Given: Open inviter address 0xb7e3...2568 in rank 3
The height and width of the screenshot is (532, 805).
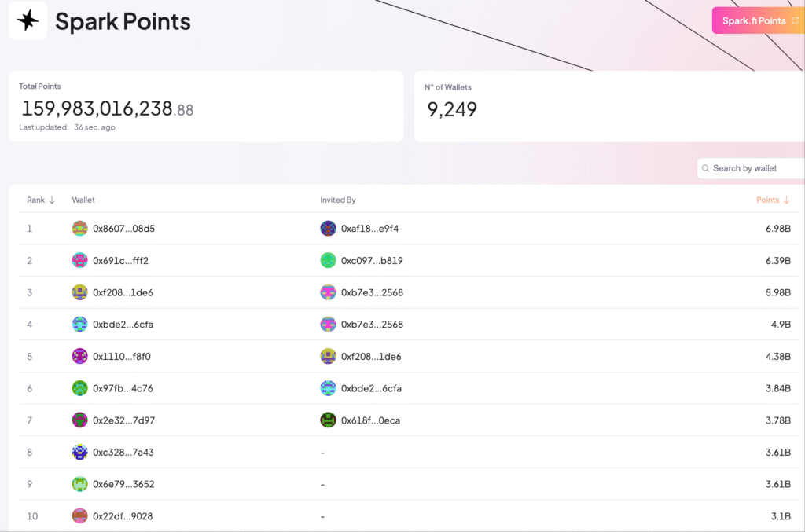Looking at the screenshot, I should point(372,292).
